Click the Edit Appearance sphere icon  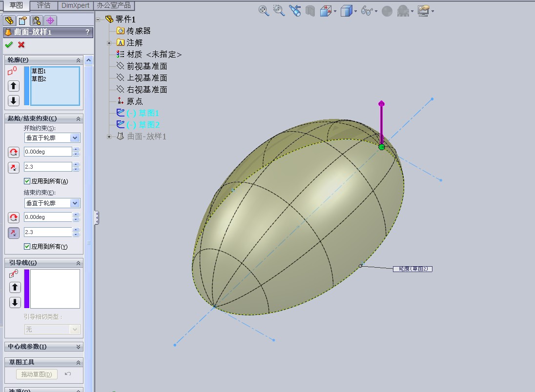coord(387,11)
